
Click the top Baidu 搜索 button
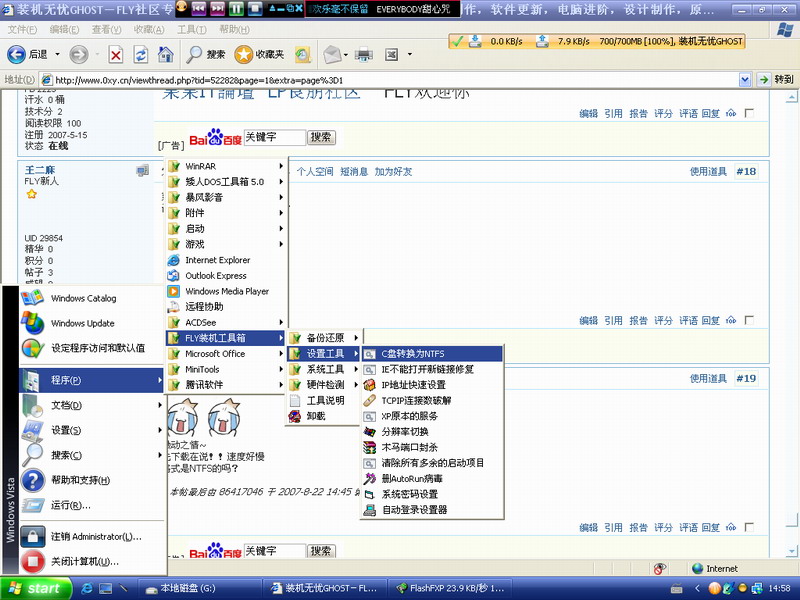[x=321, y=137]
